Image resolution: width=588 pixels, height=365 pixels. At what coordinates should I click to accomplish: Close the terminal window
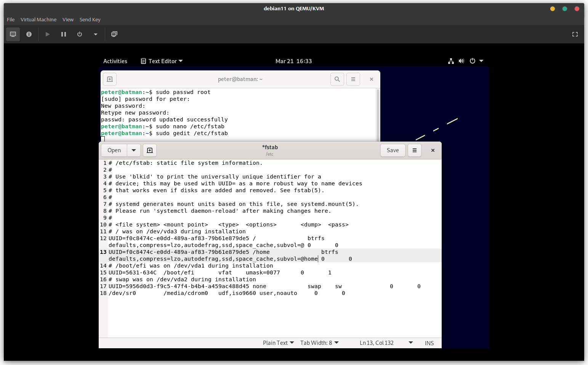tap(372, 79)
